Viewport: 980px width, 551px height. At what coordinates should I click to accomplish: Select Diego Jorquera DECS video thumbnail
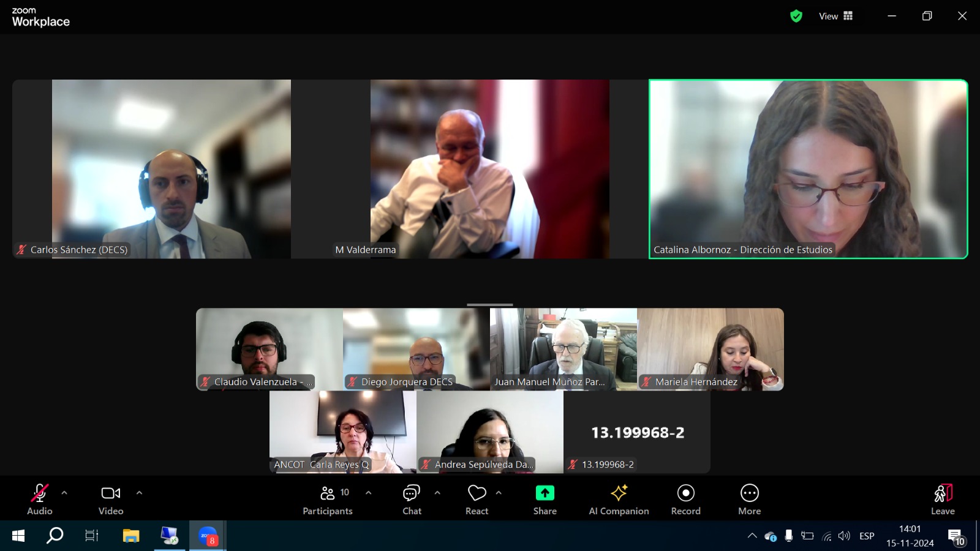417,349
